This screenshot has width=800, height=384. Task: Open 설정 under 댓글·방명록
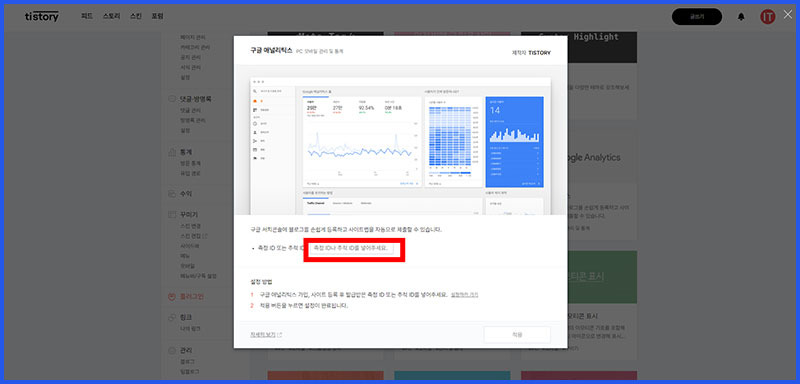(185, 131)
